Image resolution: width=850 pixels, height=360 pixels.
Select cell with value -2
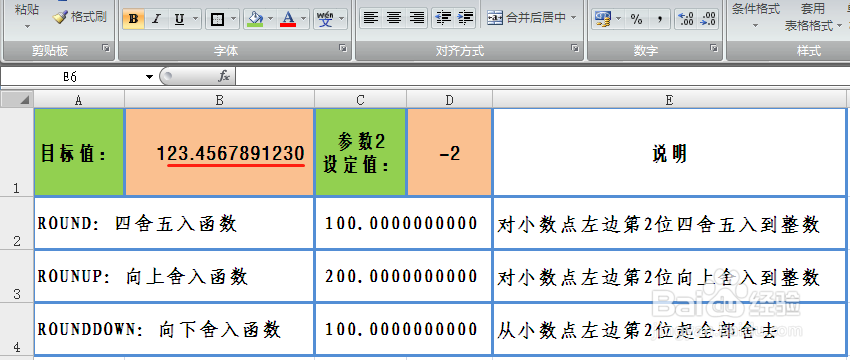click(x=449, y=152)
